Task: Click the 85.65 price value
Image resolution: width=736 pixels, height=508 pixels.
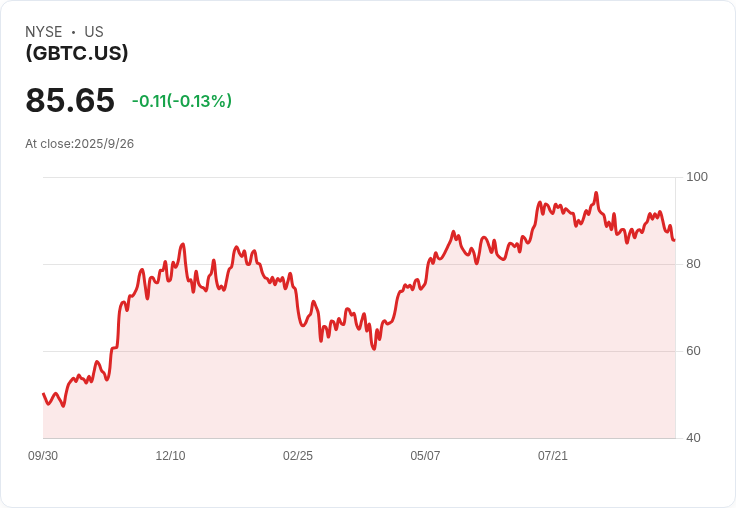Action: click(x=70, y=100)
